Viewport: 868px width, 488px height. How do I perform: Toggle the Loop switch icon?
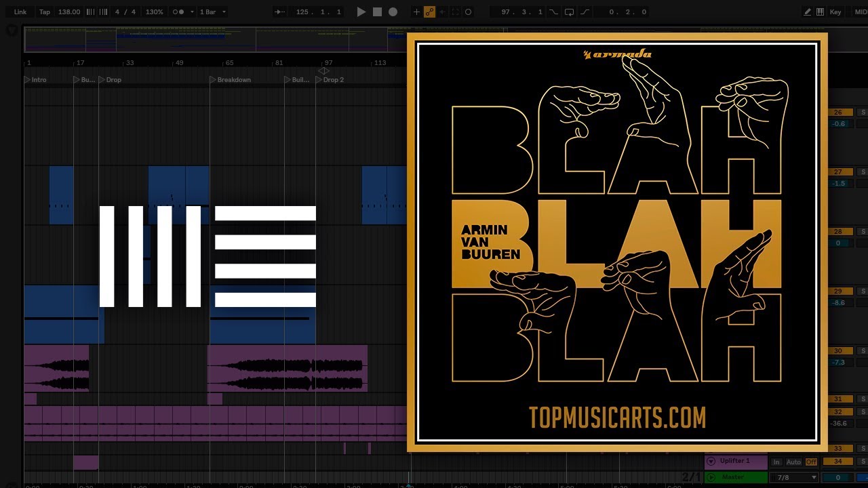point(569,12)
